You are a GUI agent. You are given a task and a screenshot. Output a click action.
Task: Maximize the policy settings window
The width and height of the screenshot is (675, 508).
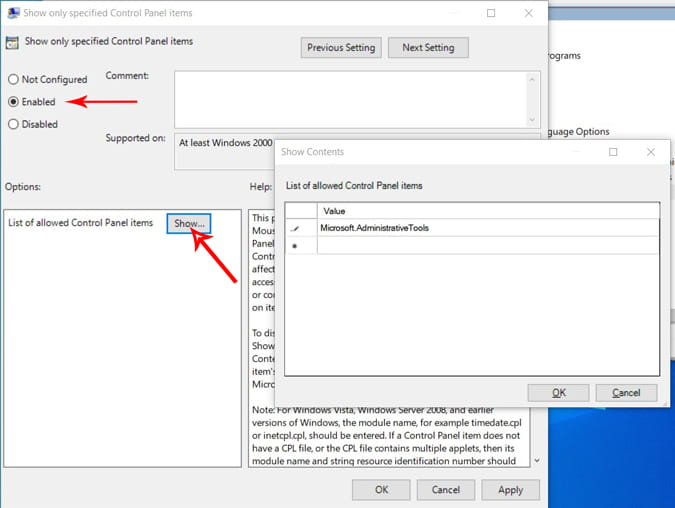491,13
